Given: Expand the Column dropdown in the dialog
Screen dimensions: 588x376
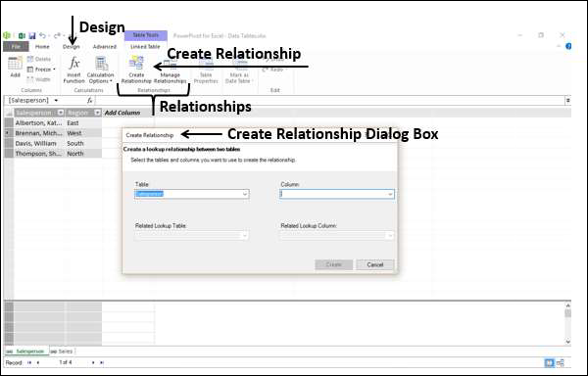Looking at the screenshot, I should tap(390, 194).
